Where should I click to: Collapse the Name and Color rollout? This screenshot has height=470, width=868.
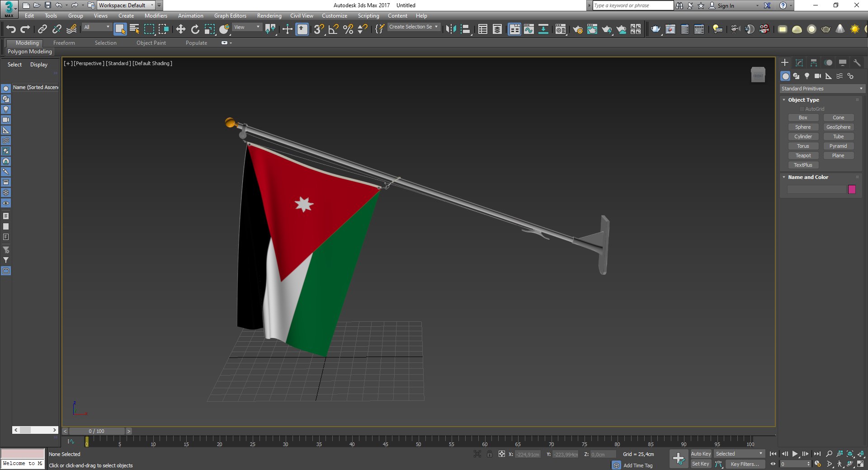click(784, 177)
